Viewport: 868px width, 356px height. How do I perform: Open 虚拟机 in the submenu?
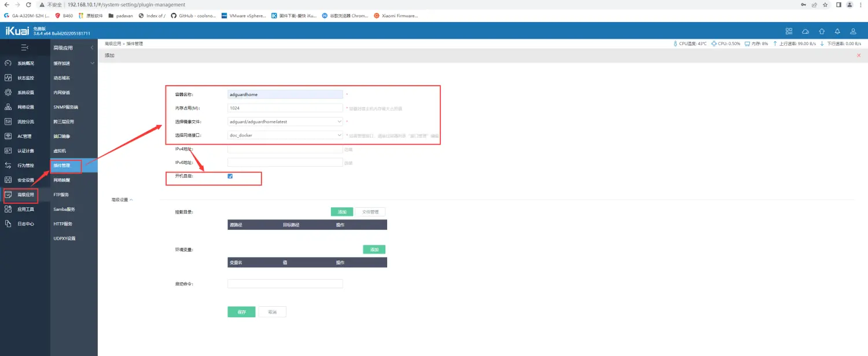[x=60, y=151]
